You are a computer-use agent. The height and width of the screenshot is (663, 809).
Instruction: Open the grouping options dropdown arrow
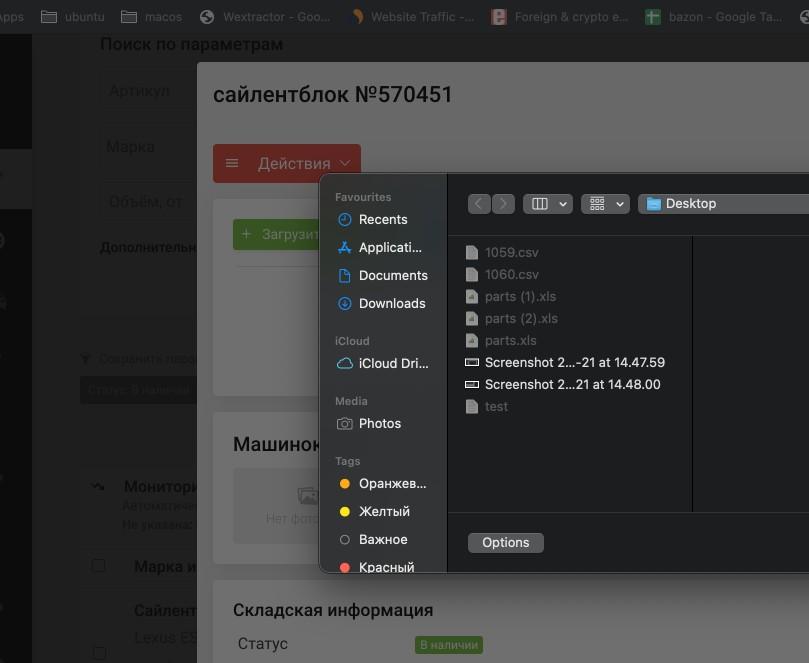pyautogui.click(x=620, y=204)
